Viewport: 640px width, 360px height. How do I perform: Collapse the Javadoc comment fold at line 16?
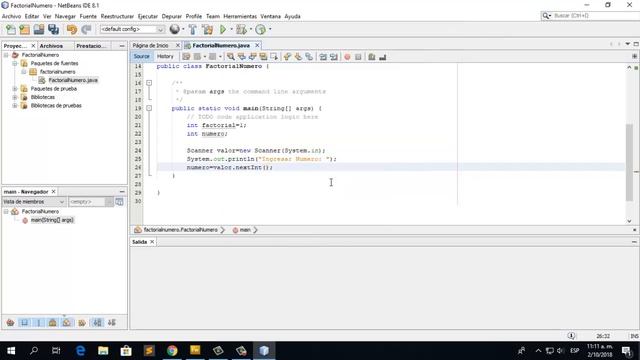(x=149, y=83)
